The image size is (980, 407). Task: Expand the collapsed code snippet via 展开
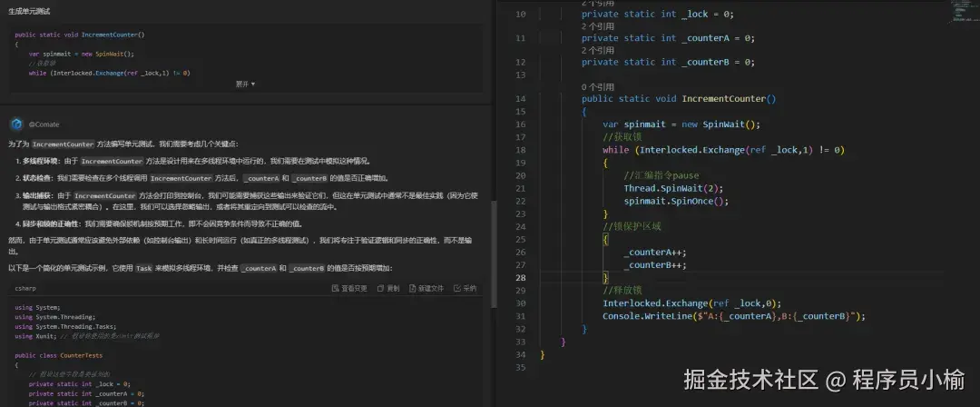point(245,84)
